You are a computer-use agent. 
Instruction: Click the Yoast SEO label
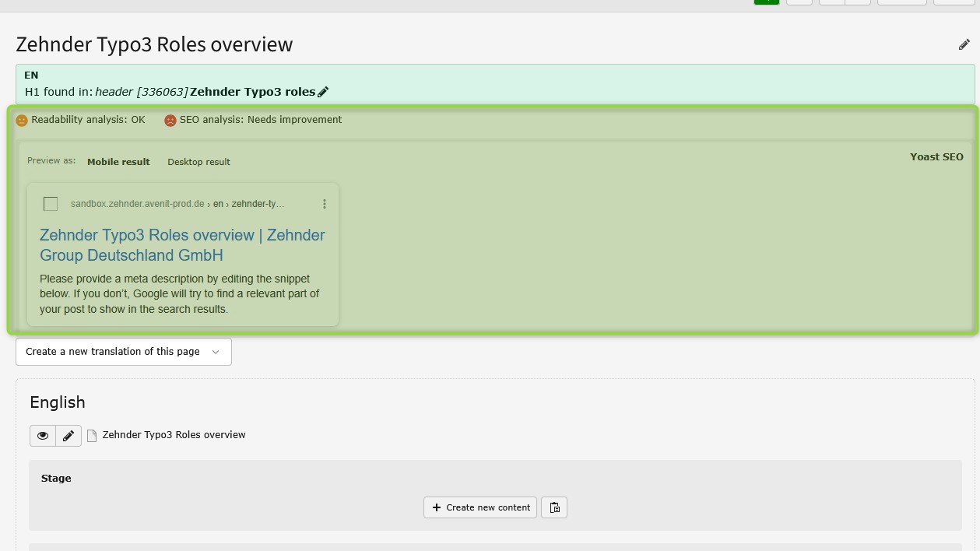coord(936,156)
